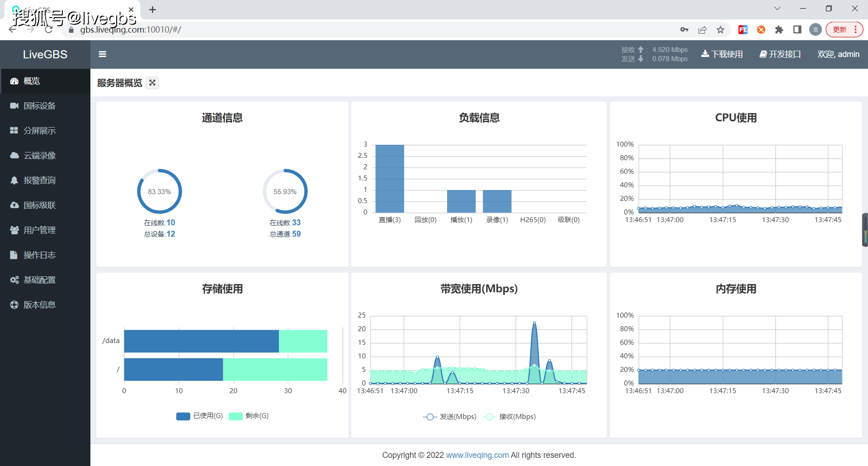Click the 83.33% device online ring
868x466 pixels.
pyautogui.click(x=160, y=191)
